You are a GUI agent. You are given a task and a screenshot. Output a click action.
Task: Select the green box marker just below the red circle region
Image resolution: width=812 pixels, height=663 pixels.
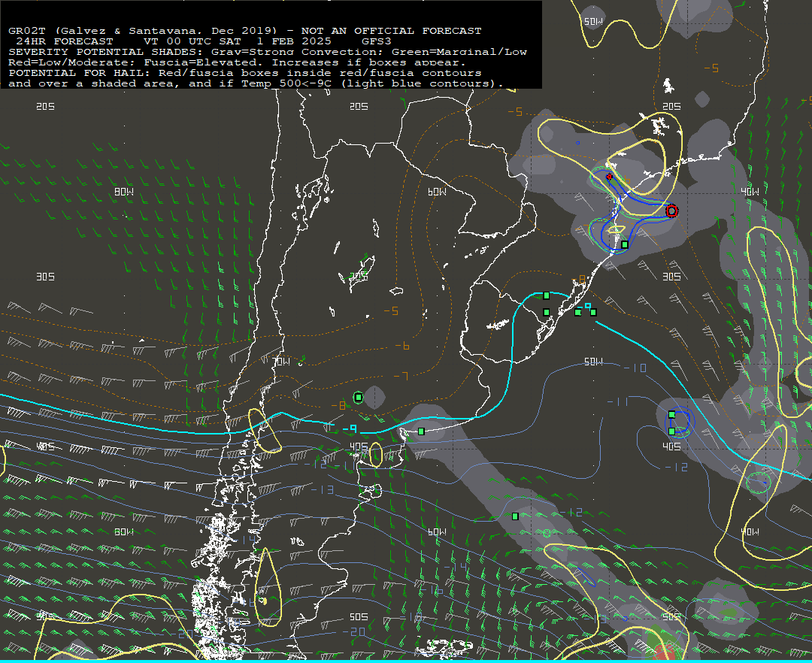tap(625, 245)
